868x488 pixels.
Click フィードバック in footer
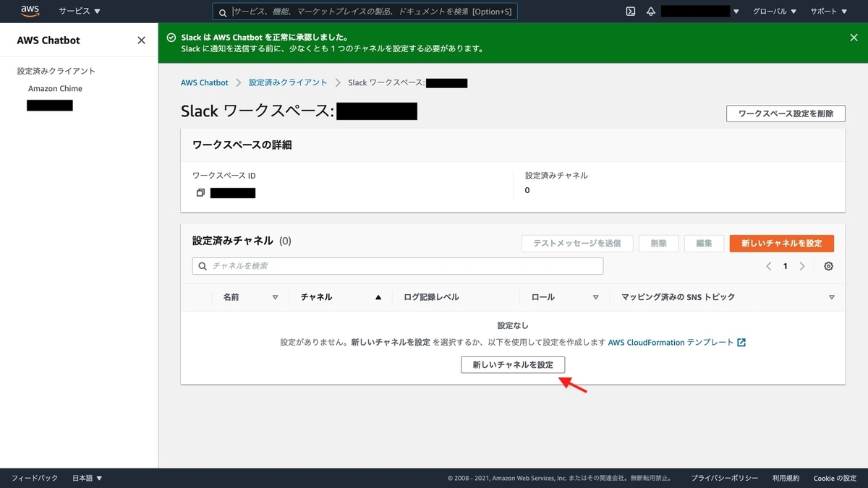35,479
